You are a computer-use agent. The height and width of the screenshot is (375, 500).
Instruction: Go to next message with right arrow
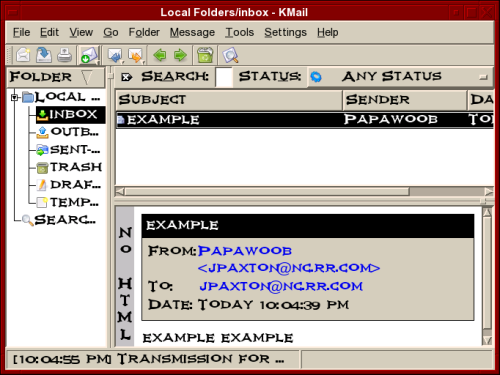(x=180, y=55)
